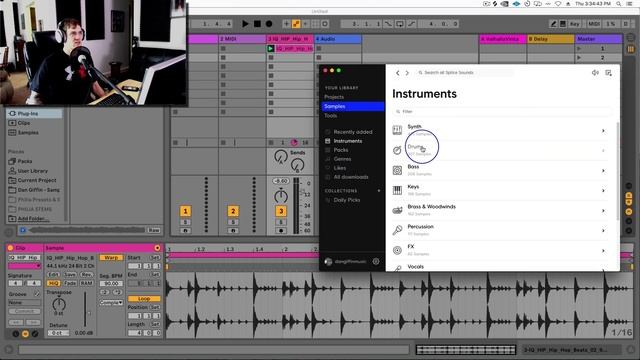This screenshot has width=640, height=360.
Task: Expand the Brass & Woodwinds row chevron
Action: tap(603, 211)
